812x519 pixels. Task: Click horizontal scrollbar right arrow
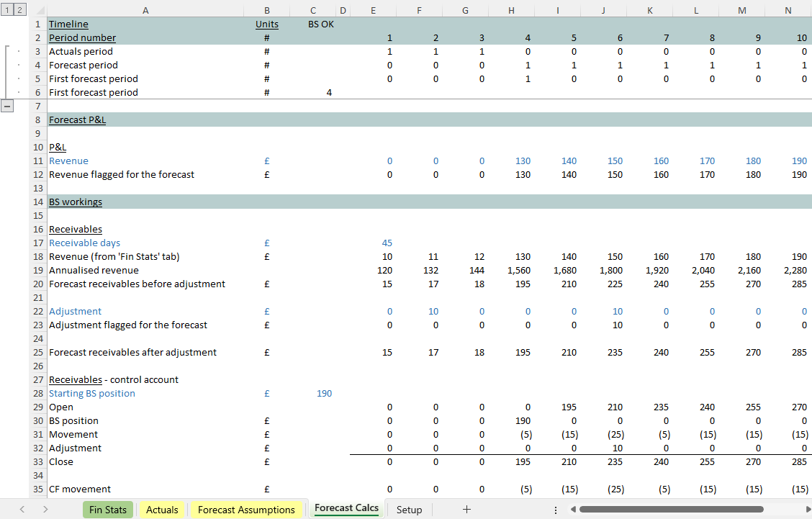(x=789, y=510)
